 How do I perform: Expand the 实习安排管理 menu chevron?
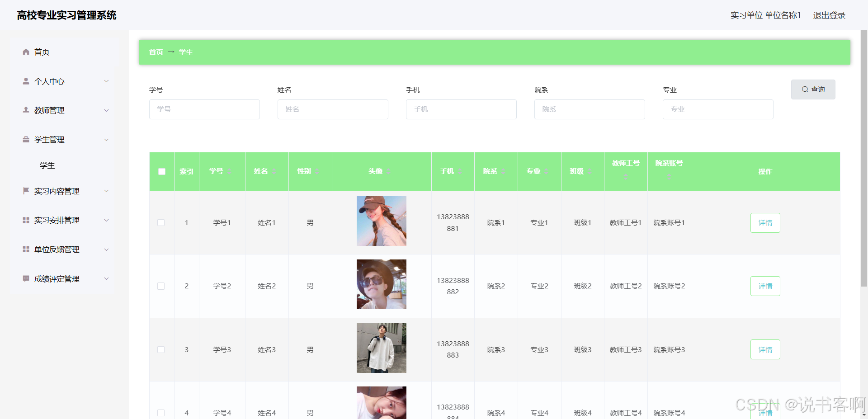[106, 220]
